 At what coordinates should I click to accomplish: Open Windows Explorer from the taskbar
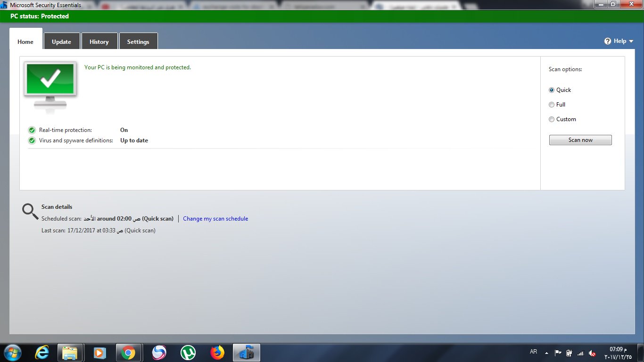coord(70,353)
